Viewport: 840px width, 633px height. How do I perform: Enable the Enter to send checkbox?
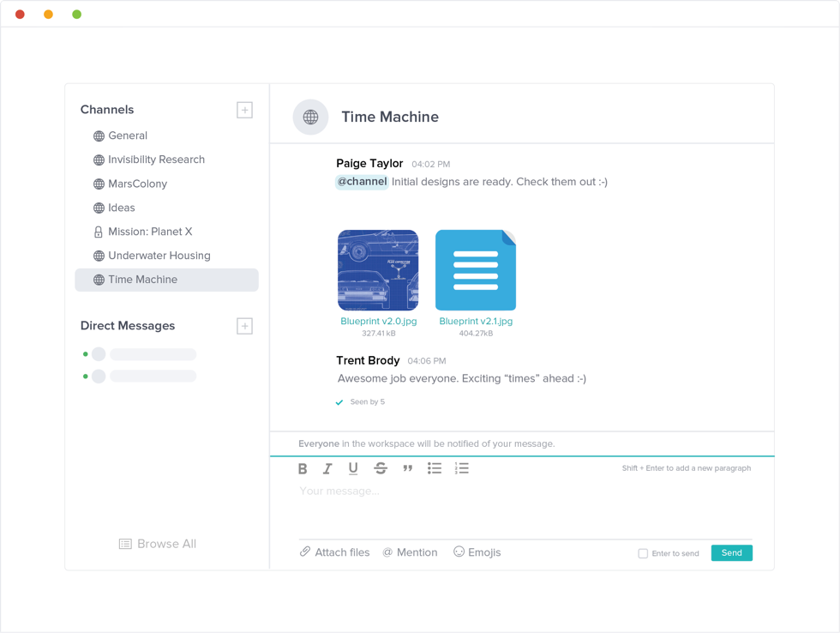(x=642, y=553)
